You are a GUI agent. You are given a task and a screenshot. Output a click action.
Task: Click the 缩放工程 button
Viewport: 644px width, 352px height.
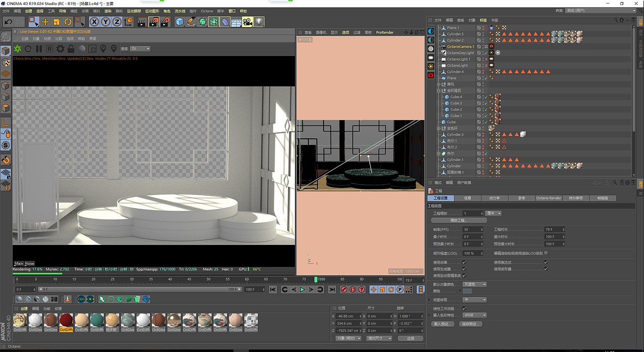pyautogui.click(x=458, y=220)
